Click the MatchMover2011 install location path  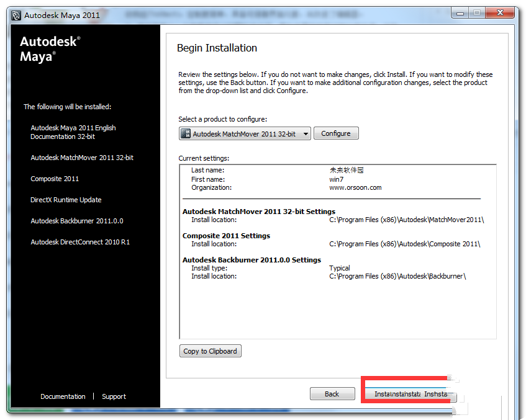pos(407,220)
